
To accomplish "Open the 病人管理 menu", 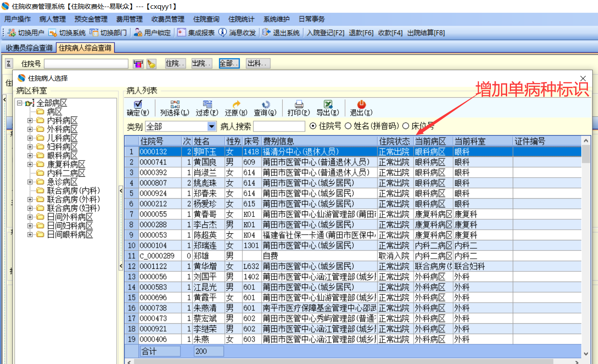I will [x=53, y=19].
